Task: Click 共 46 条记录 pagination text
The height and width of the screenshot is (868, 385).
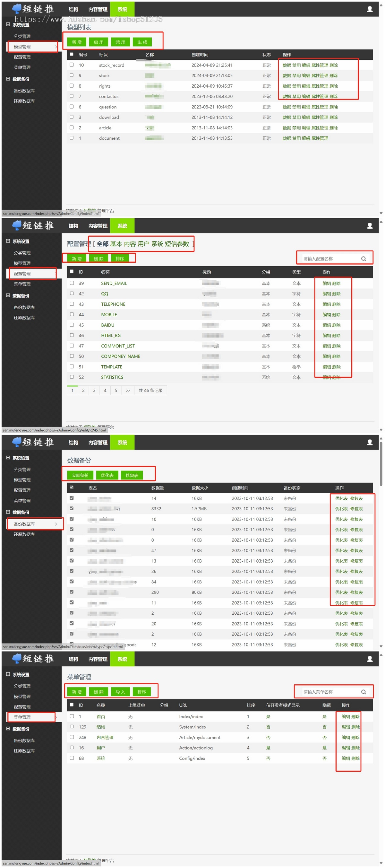Action: [x=150, y=390]
